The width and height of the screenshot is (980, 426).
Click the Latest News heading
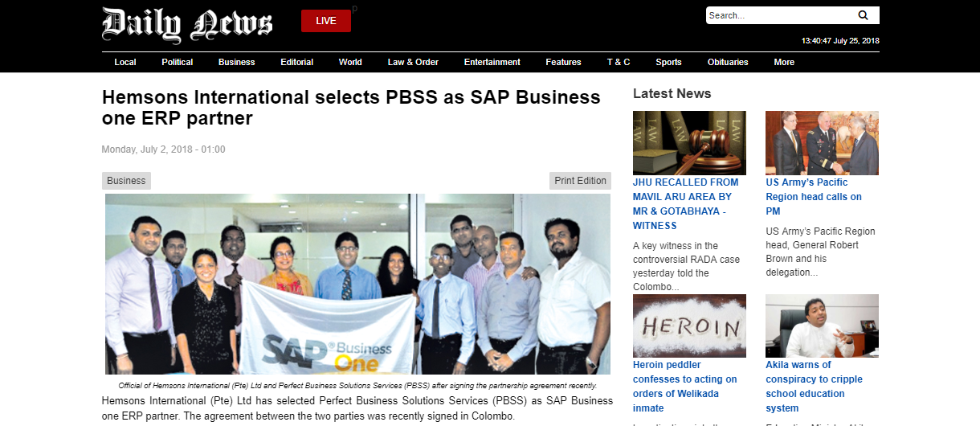[x=672, y=93]
